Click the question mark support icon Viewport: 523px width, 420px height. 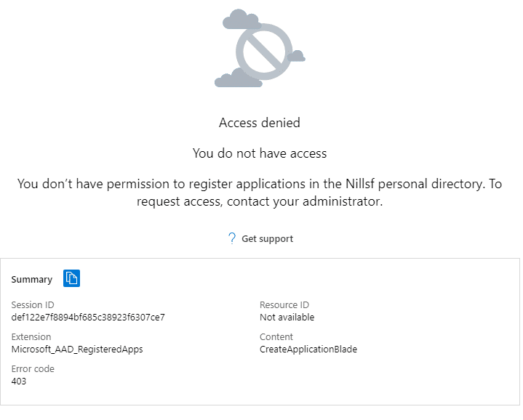[232, 238]
